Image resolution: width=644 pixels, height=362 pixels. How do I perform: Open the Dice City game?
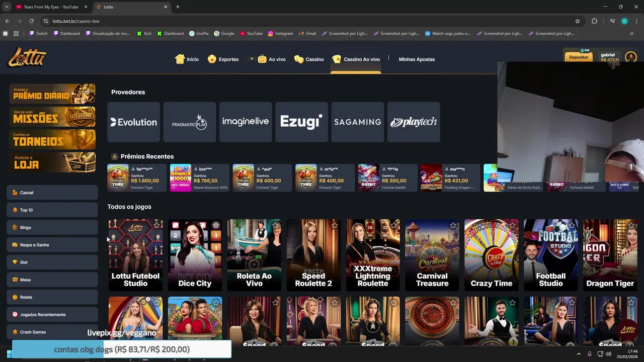195,255
